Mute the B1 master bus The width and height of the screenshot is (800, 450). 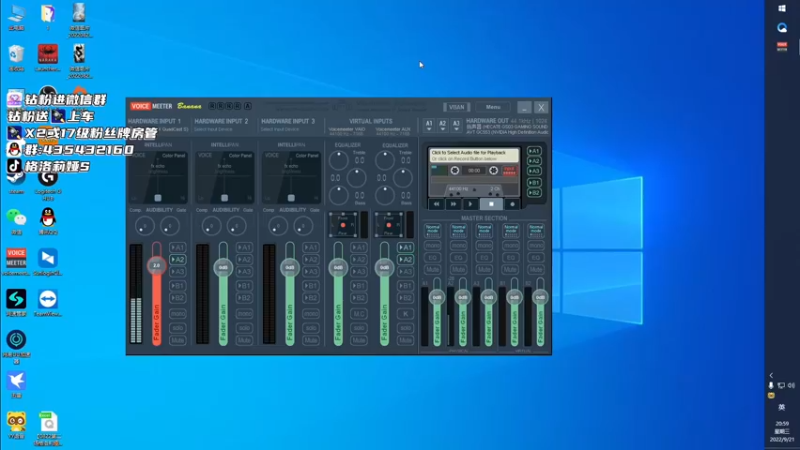point(510,269)
